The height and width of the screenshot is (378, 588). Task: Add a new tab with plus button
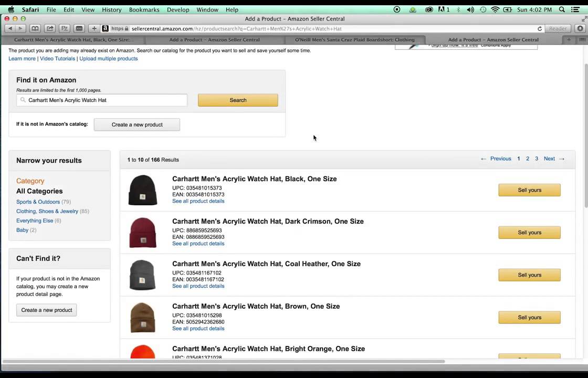94,28
